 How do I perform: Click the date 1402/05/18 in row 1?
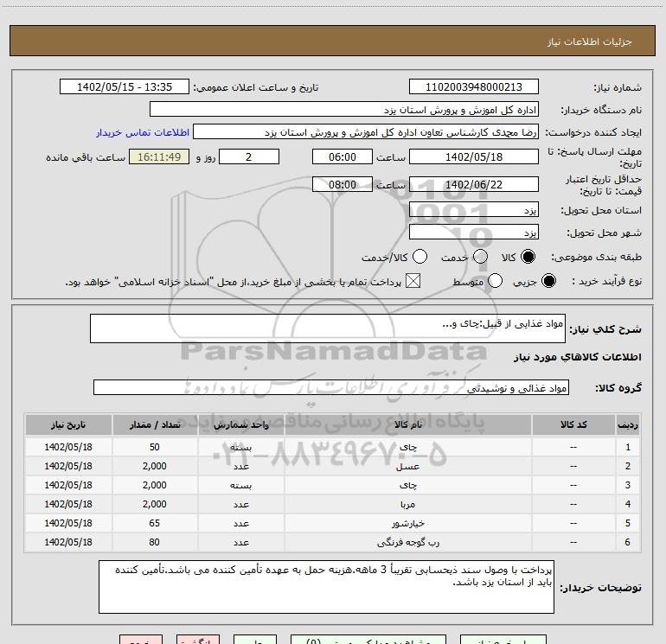point(68,447)
